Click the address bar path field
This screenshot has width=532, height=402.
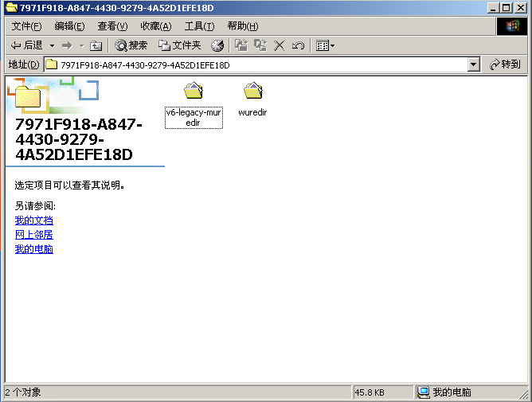tap(261, 64)
